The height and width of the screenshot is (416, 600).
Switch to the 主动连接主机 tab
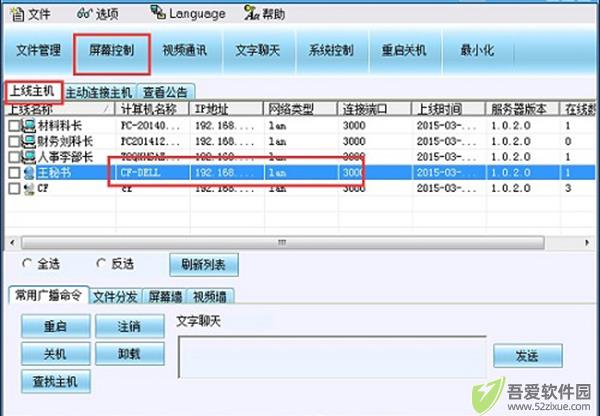[x=99, y=93]
